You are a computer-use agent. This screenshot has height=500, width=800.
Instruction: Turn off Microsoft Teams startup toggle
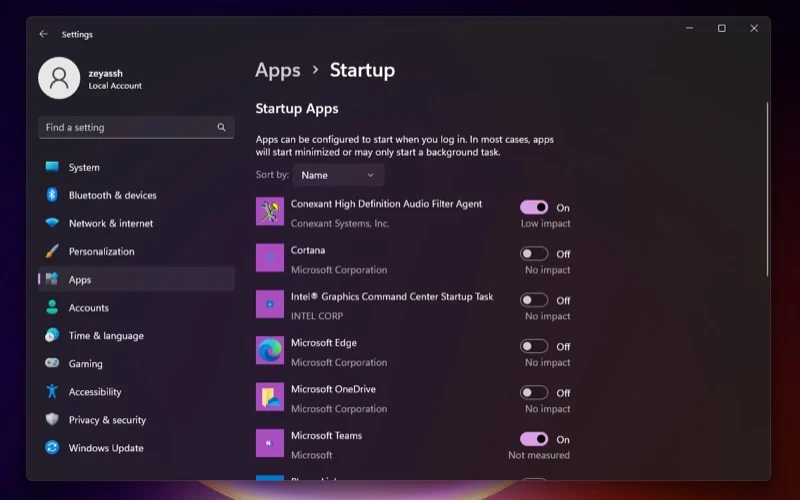pos(534,439)
